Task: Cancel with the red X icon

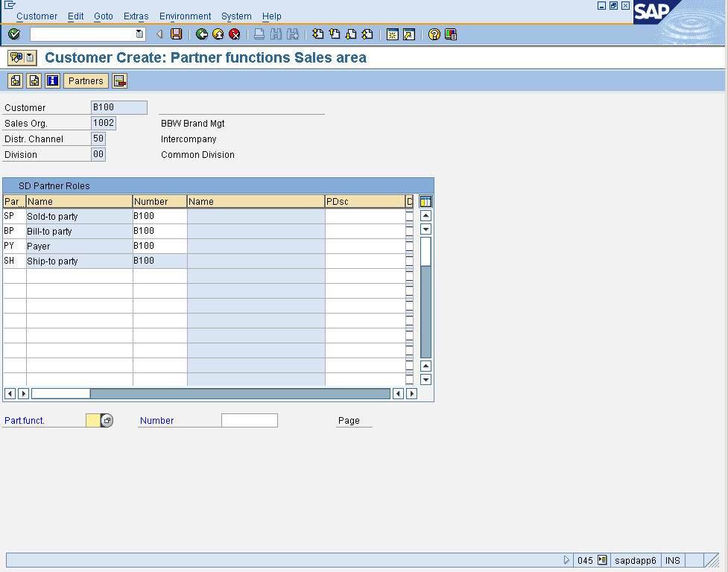Action: click(235, 34)
